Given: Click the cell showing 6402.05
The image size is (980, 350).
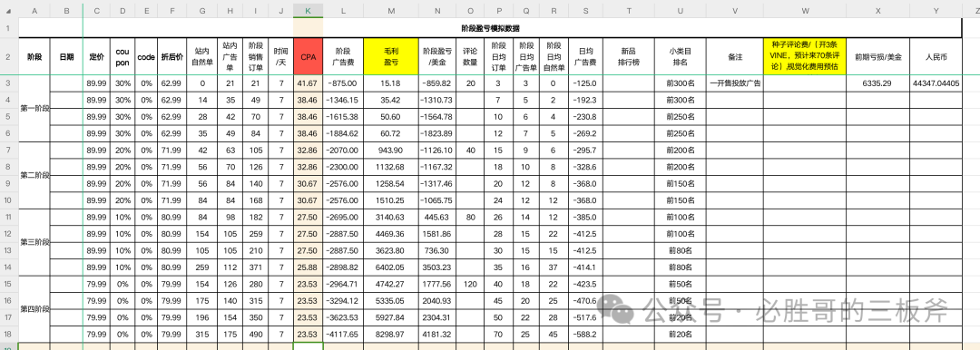Looking at the screenshot, I should click(x=391, y=267).
